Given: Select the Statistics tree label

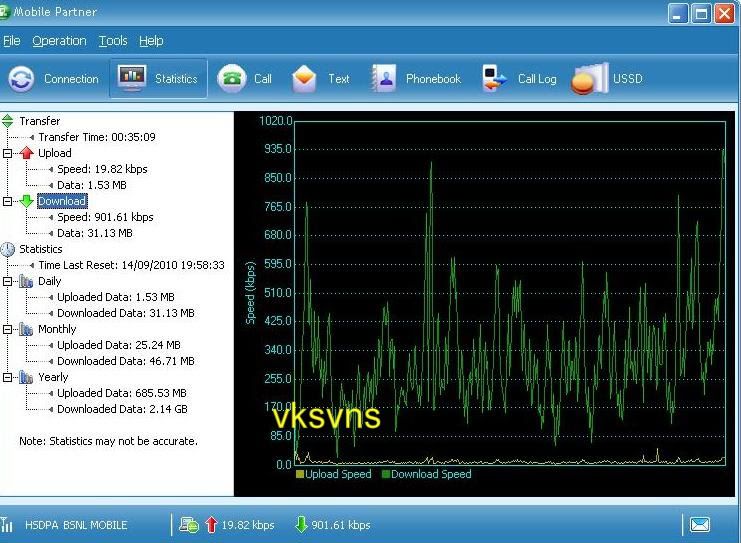Looking at the screenshot, I should [41, 249].
